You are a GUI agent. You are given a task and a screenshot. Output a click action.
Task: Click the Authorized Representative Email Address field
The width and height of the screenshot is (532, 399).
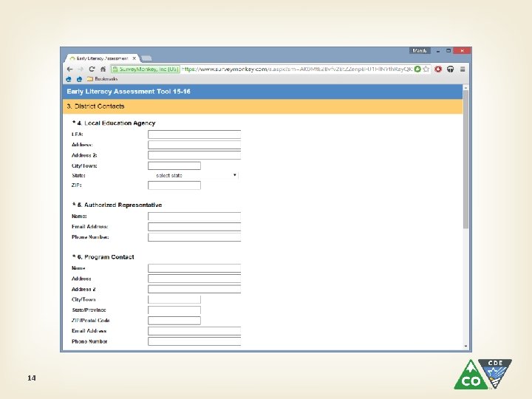click(194, 227)
